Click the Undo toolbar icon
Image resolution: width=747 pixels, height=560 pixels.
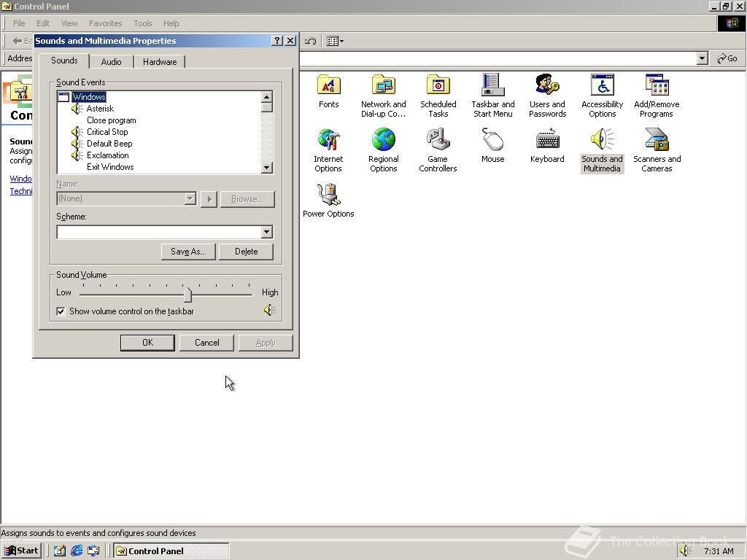[310, 41]
